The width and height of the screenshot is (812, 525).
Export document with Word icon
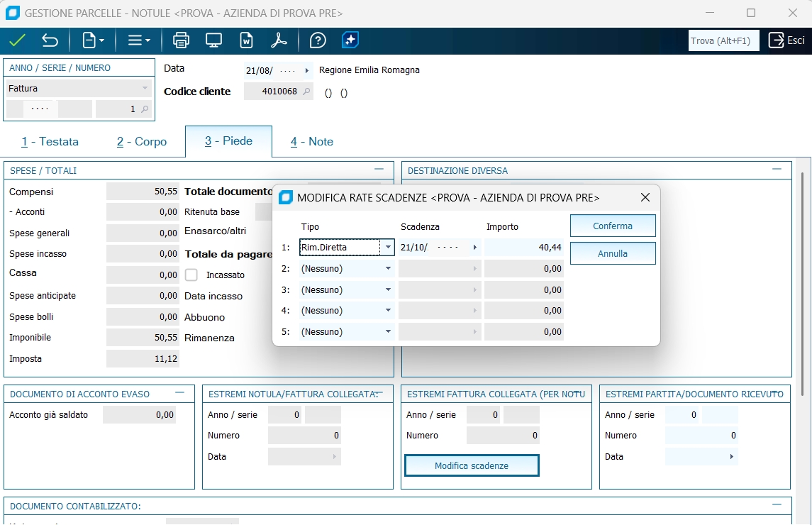coord(246,40)
